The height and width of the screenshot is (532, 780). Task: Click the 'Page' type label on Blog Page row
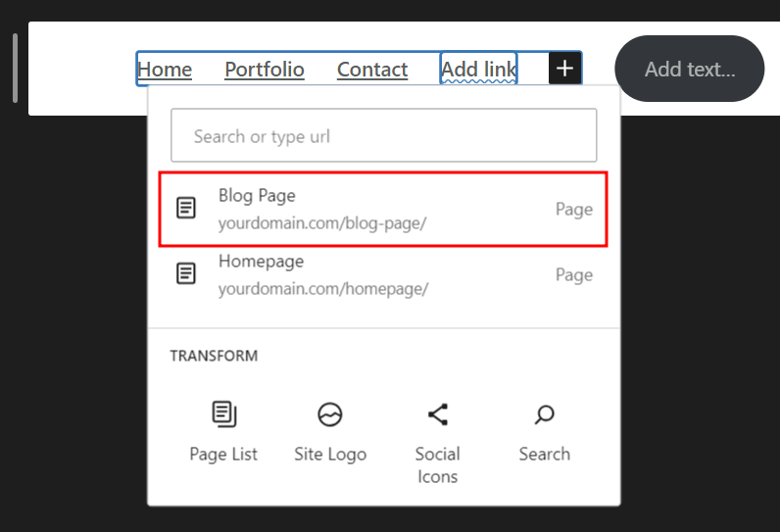574,209
